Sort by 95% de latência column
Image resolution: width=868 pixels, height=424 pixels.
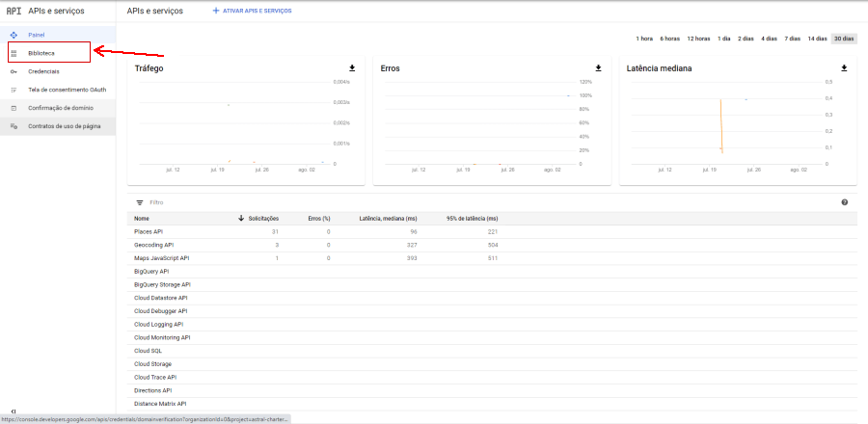472,219
